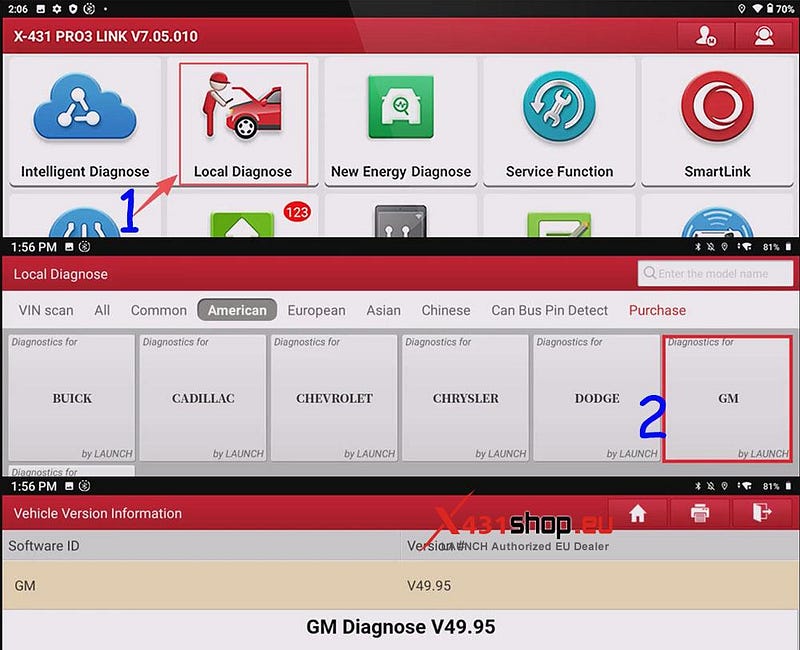The width and height of the screenshot is (800, 650).
Task: Select the American tab
Action: pyautogui.click(x=237, y=310)
